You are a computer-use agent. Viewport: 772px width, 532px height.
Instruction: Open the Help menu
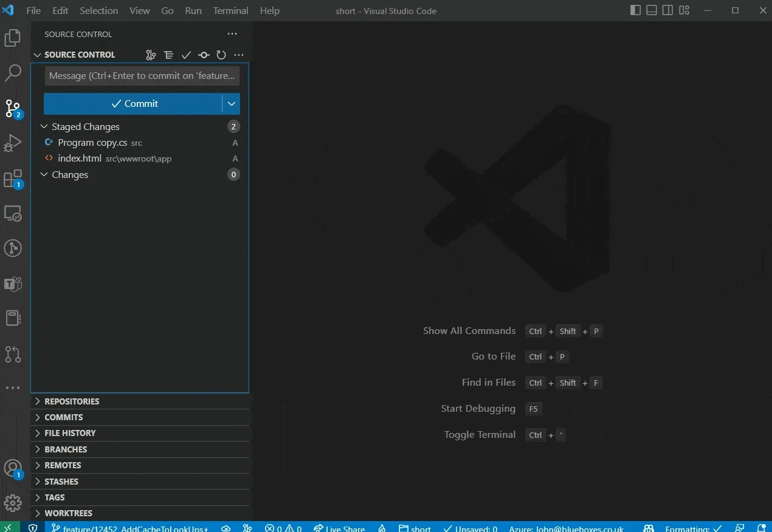(270, 11)
